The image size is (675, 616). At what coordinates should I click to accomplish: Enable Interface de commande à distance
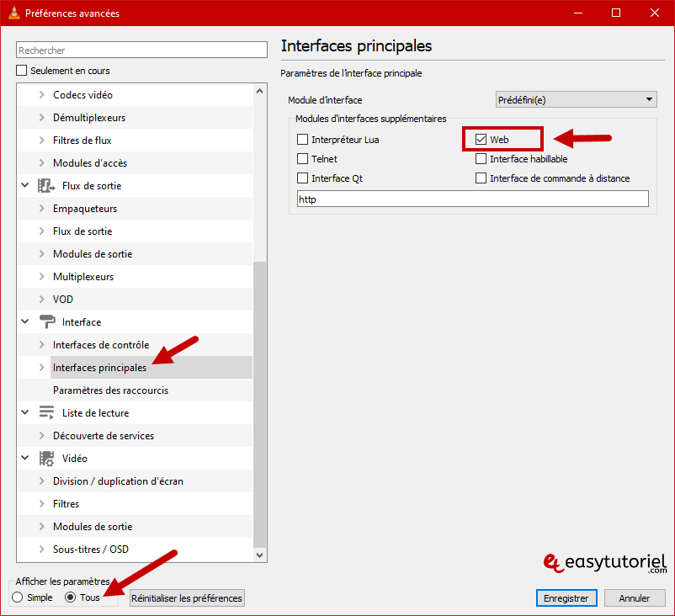point(481,178)
